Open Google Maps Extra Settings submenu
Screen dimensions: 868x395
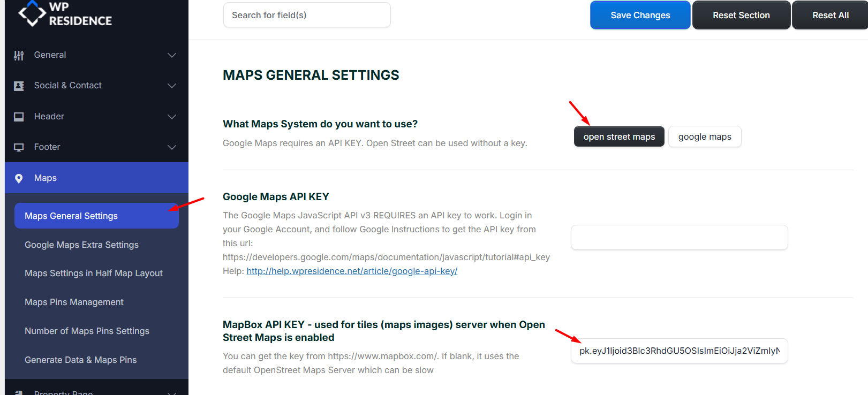(x=81, y=245)
